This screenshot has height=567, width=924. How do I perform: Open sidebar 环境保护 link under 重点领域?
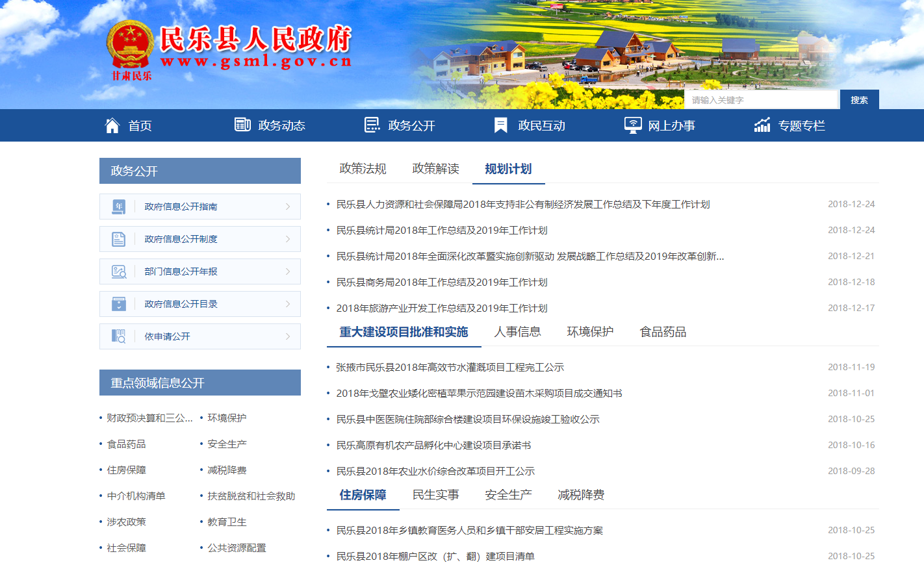tap(227, 418)
